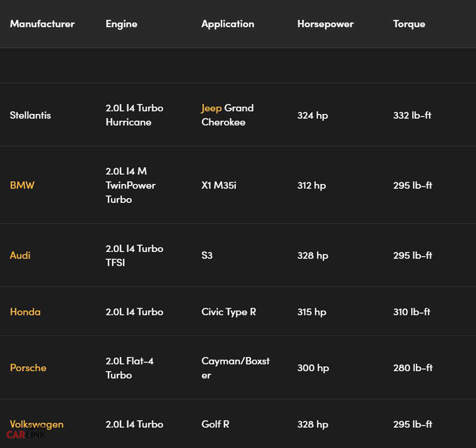Click the Golf R application cell
The image size is (476, 448).
[x=215, y=424]
